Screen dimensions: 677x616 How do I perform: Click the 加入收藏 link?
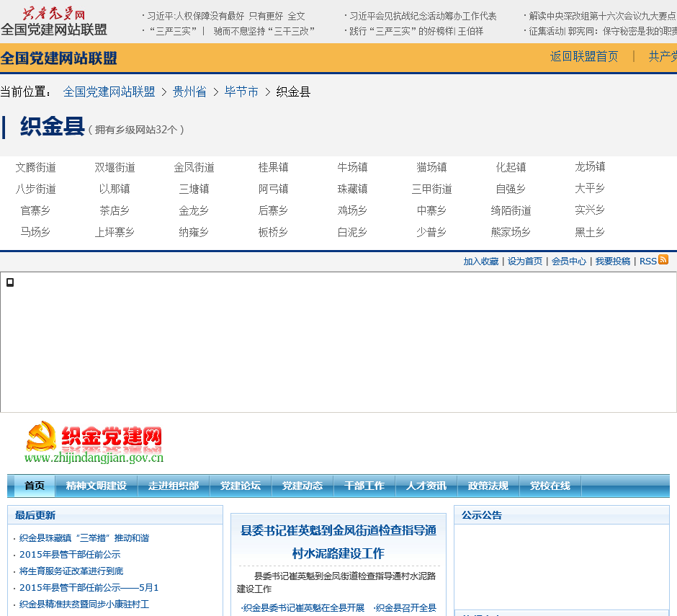(481, 262)
